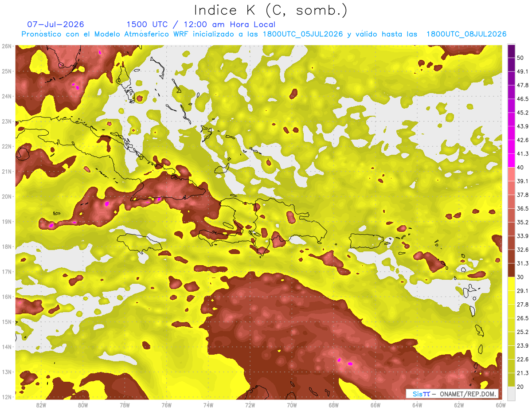The height and width of the screenshot is (411, 532).
Task: Select the latitude label "14N"
Action: point(6,347)
